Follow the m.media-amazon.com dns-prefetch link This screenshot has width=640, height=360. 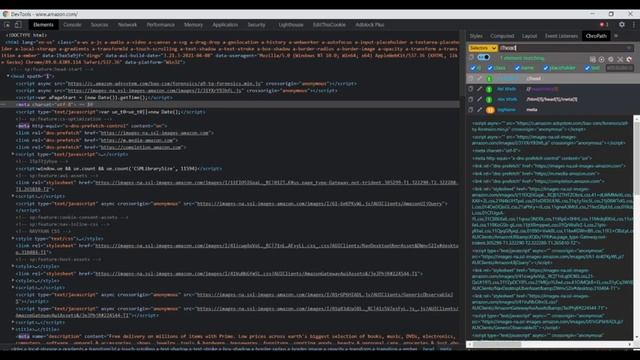(139, 140)
